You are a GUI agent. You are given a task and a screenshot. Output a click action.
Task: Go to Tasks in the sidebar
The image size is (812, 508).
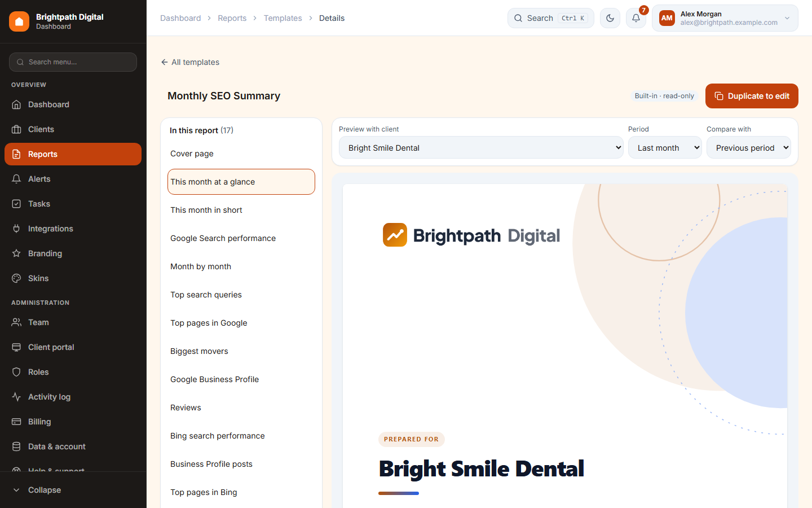(73, 204)
